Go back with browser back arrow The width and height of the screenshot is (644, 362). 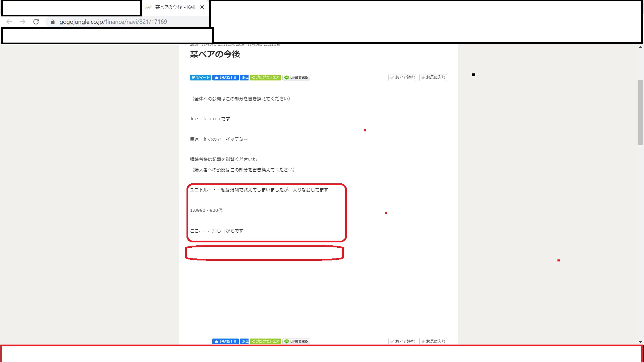point(9,22)
